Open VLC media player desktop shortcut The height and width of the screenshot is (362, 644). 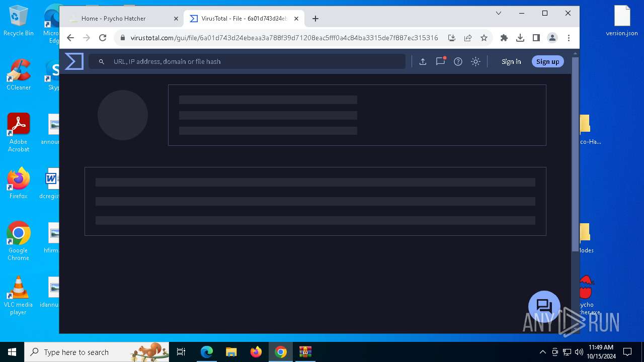(x=18, y=296)
